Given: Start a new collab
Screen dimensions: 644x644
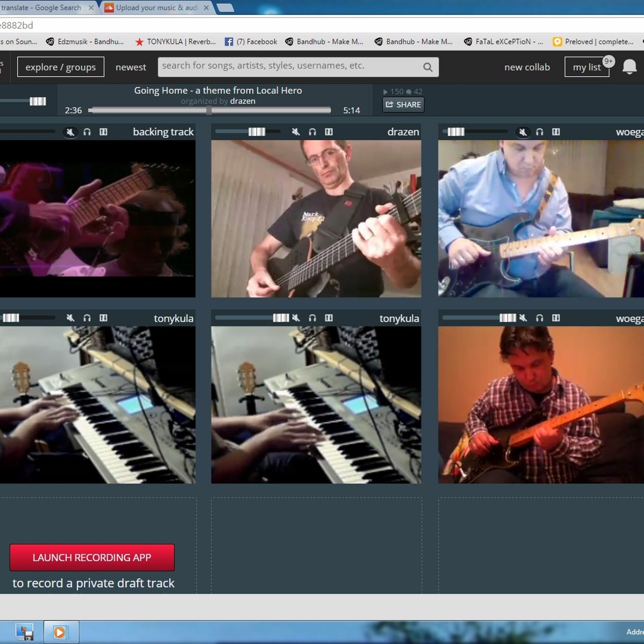Looking at the screenshot, I should coord(527,67).
